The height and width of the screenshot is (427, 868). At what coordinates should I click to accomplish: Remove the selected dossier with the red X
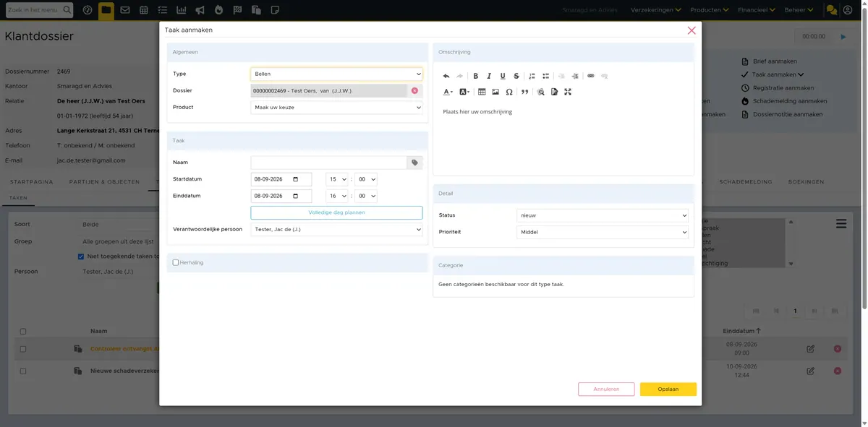(414, 90)
